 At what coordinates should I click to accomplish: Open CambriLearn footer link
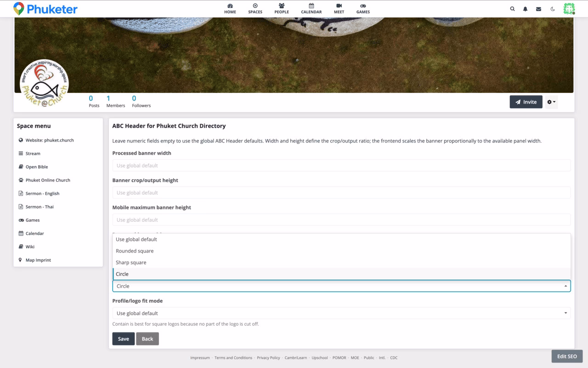point(296,358)
